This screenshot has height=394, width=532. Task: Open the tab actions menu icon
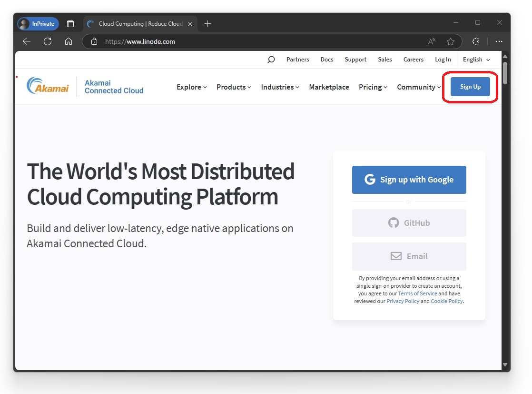pyautogui.click(x=70, y=24)
